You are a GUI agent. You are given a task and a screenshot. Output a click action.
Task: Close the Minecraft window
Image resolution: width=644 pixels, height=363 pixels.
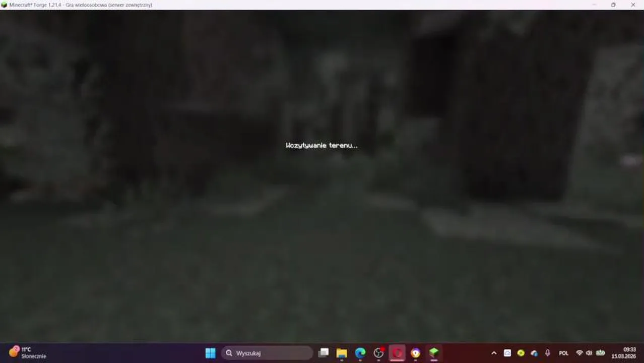pyautogui.click(x=633, y=5)
